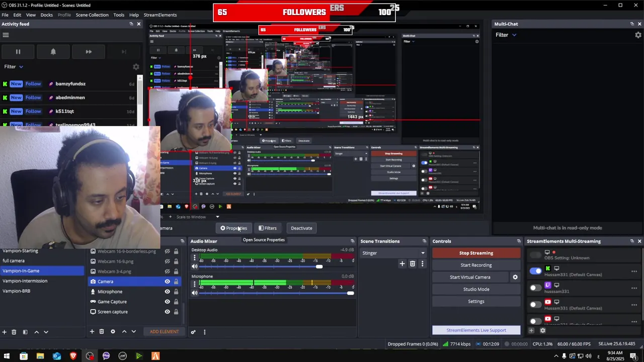Add a scene transition

tap(402, 263)
